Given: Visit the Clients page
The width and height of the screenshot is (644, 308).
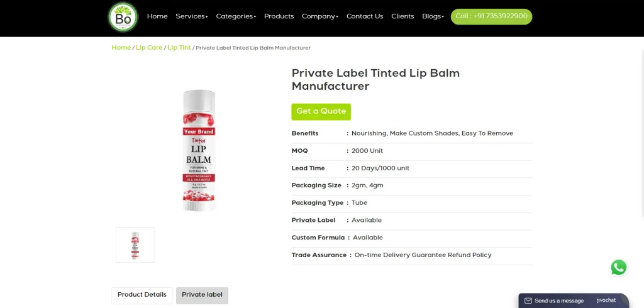Looking at the screenshot, I should (402, 16).
